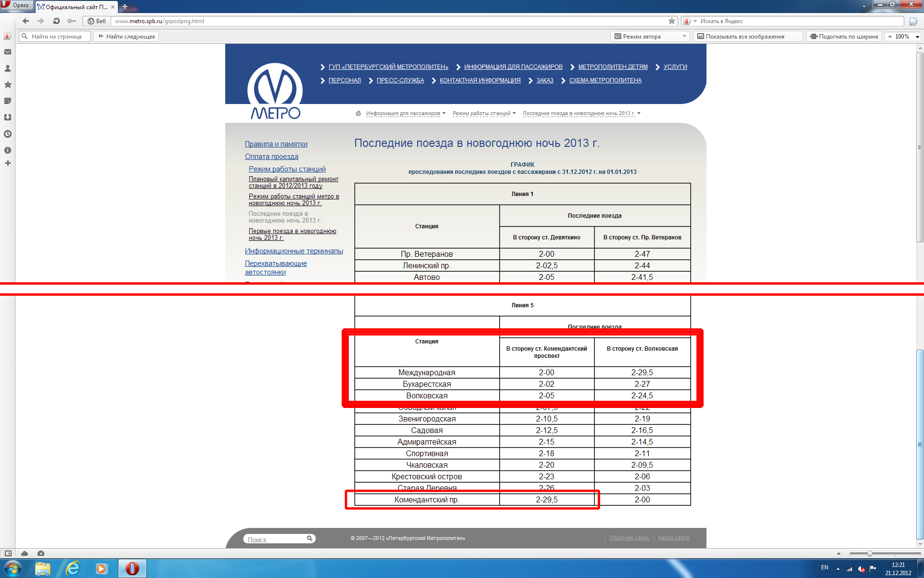The height and width of the screenshot is (578, 924).
Task: Expand the Author mode dropdown
Action: click(x=684, y=37)
